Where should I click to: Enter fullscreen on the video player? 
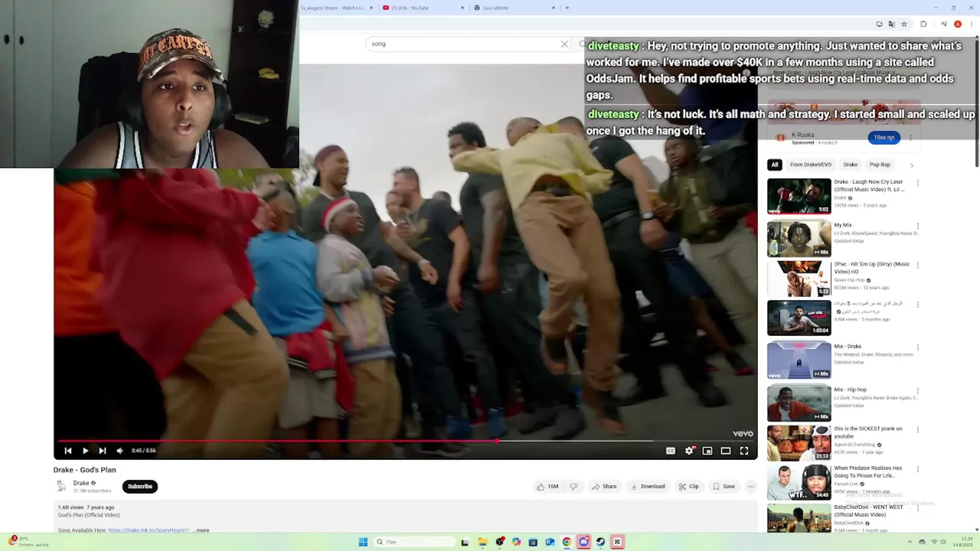744,451
